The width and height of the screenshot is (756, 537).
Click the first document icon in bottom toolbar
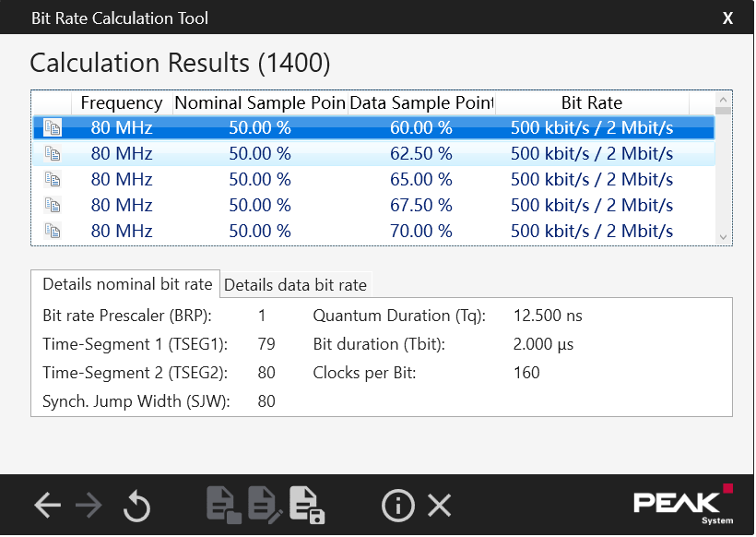[222, 505]
